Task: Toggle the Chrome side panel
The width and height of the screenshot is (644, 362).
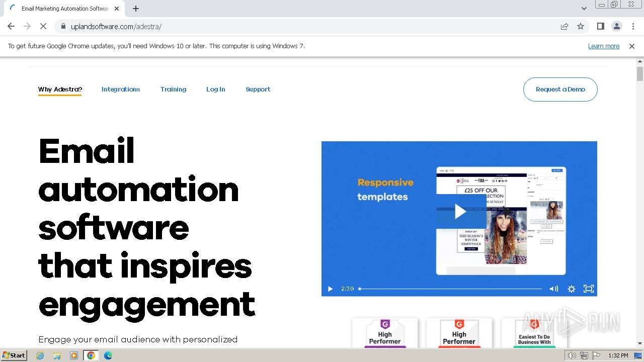Action: pyautogui.click(x=600, y=26)
